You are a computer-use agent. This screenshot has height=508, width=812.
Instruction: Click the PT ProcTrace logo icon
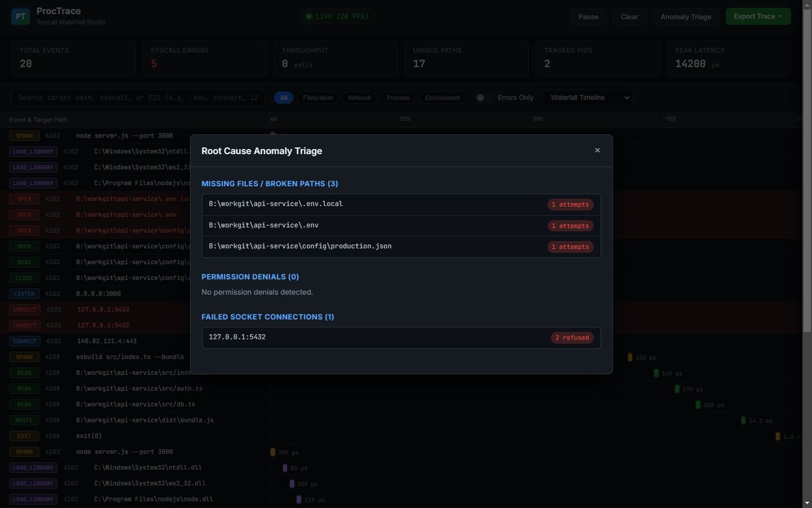[20, 16]
